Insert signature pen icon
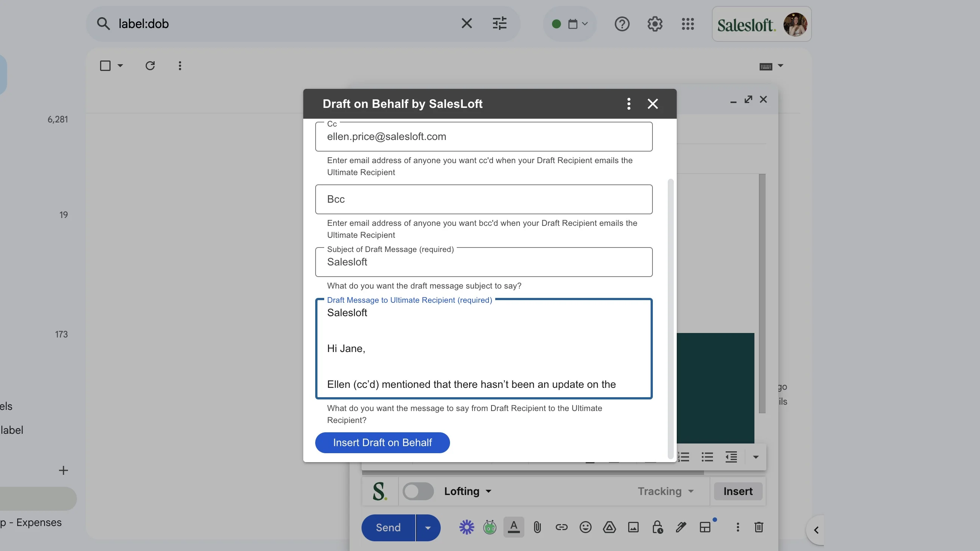The image size is (980, 551). coord(681,527)
